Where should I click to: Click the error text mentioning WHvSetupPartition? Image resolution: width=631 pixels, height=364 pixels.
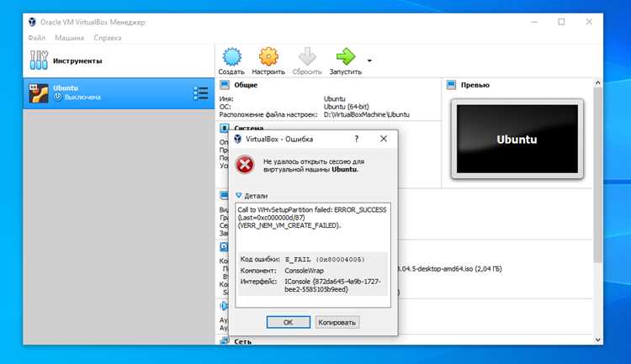(x=312, y=218)
